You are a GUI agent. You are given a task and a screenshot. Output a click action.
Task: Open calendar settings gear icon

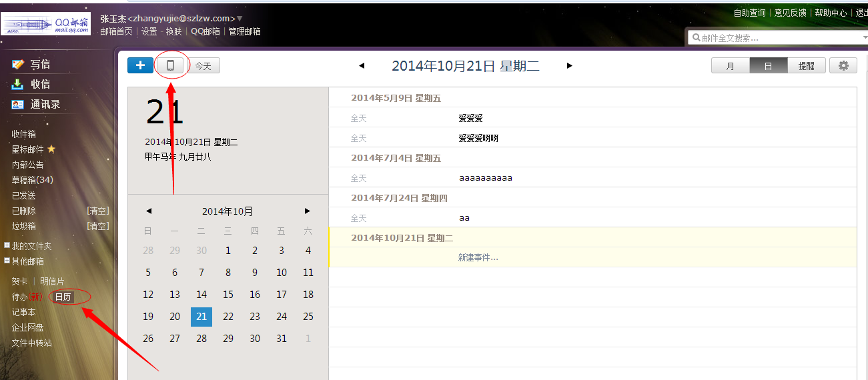pos(843,65)
